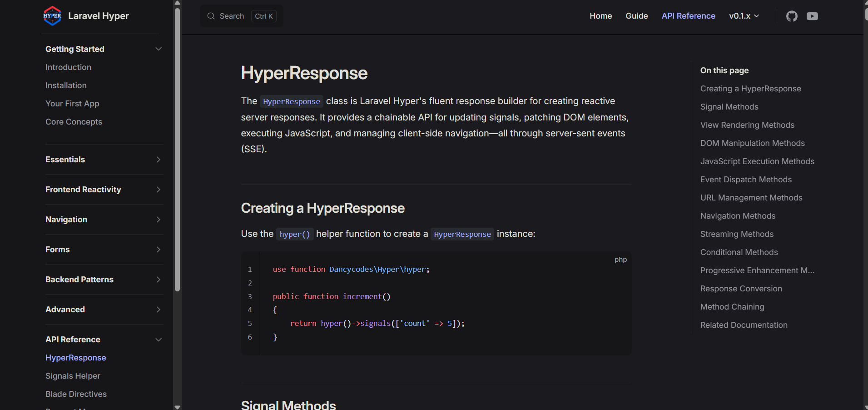
Task: Open the v0.1.x version dropdown
Action: (x=744, y=16)
